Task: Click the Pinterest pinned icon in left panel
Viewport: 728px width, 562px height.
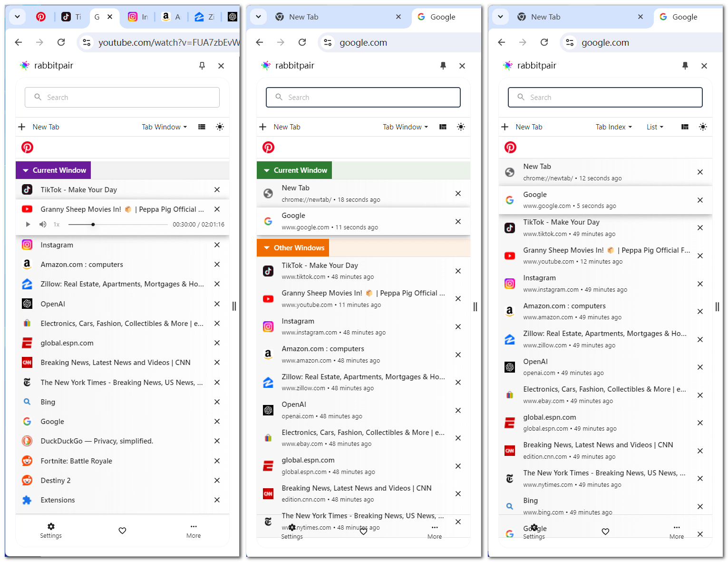Action: (27, 148)
